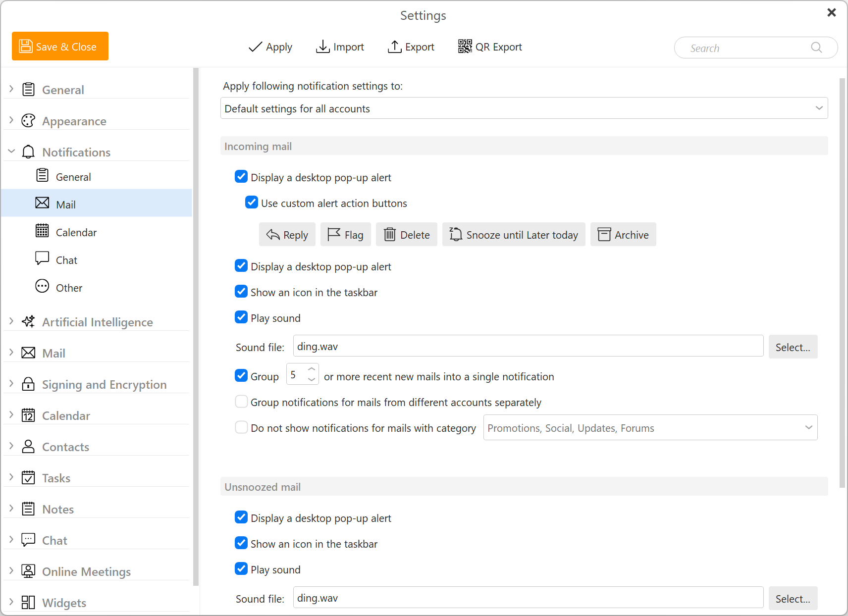Click the Appearance palette icon

pyautogui.click(x=29, y=121)
